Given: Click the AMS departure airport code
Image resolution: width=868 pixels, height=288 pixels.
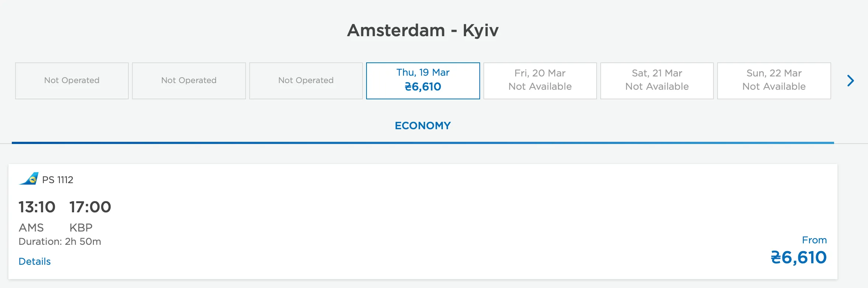Looking at the screenshot, I should [31, 227].
